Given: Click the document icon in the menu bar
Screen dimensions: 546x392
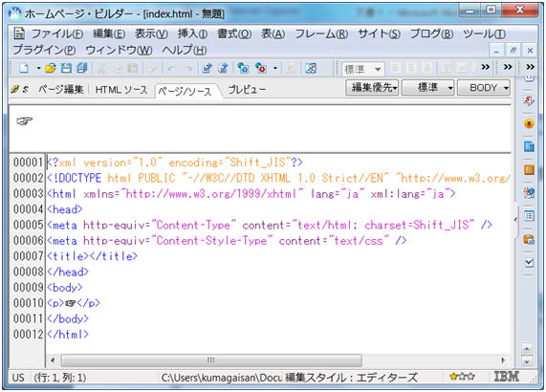Looking at the screenshot, I should coord(19,33).
